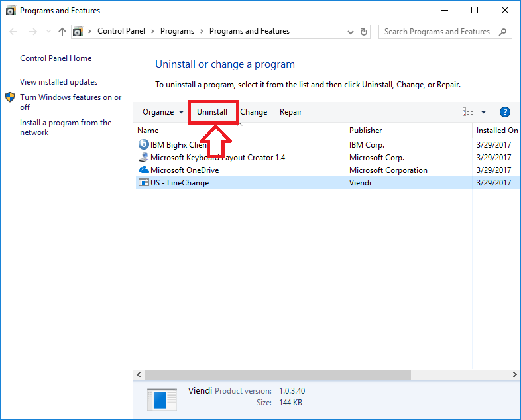Image resolution: width=521 pixels, height=420 pixels.
Task: Click the Windows features shield icon
Action: click(x=10, y=97)
